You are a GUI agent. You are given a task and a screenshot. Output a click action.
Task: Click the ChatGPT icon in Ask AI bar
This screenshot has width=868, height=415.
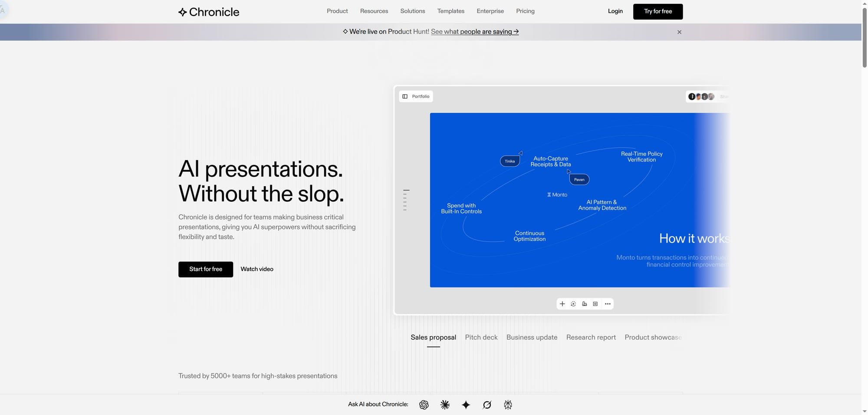pyautogui.click(x=424, y=405)
